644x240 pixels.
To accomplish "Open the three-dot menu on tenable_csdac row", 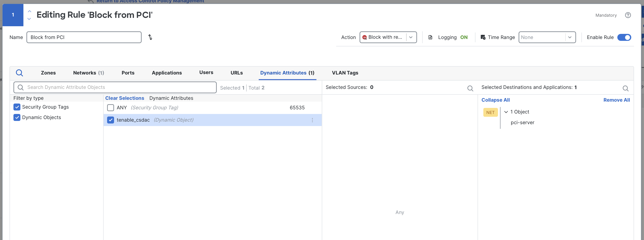I will tap(312, 120).
